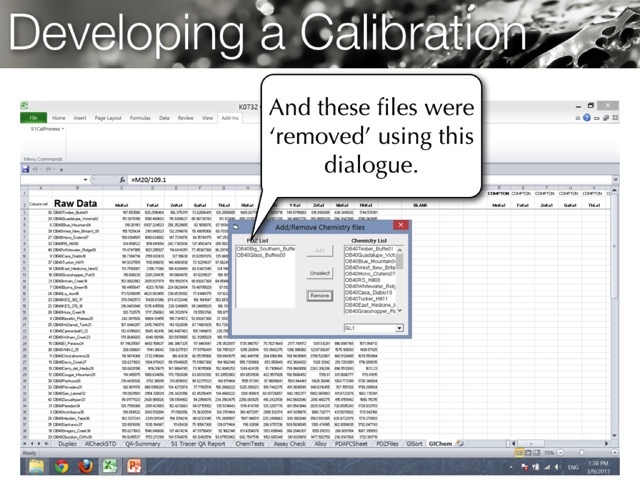Select OB40Glass_Buttes00 in the PDZ List
Image resolution: width=640 pixels, height=480 pixels.
270,255
